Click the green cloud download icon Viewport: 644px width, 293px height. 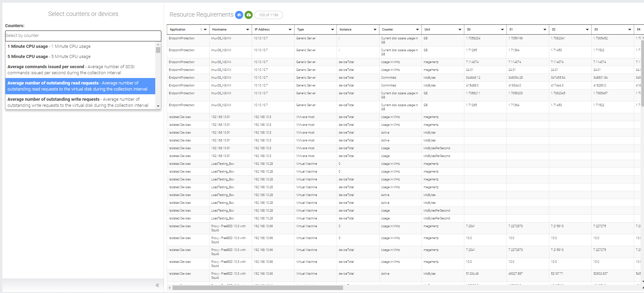pyautogui.click(x=249, y=15)
